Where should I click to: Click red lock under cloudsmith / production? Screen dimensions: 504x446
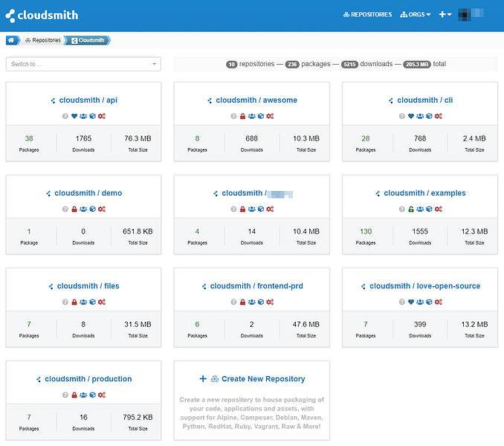(x=74, y=395)
